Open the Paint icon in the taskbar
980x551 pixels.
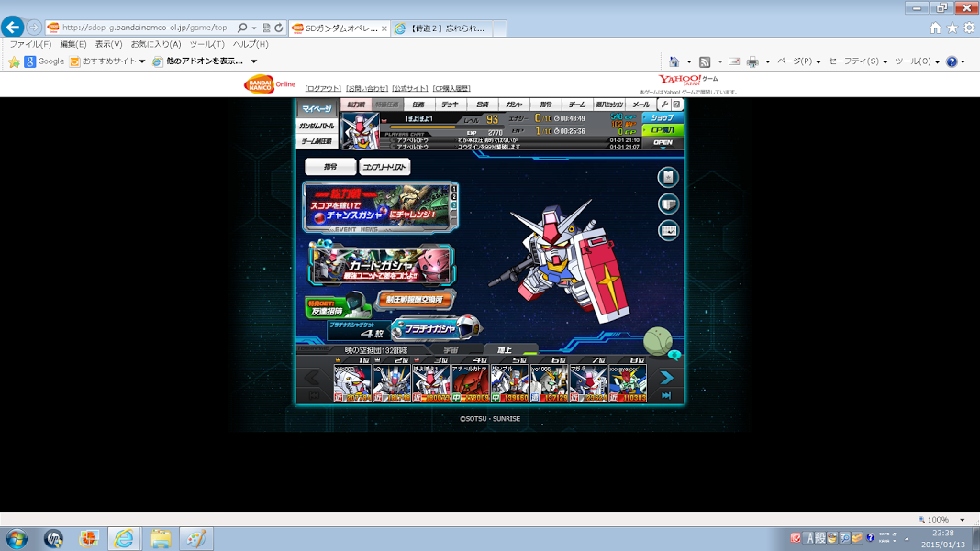pos(196,538)
